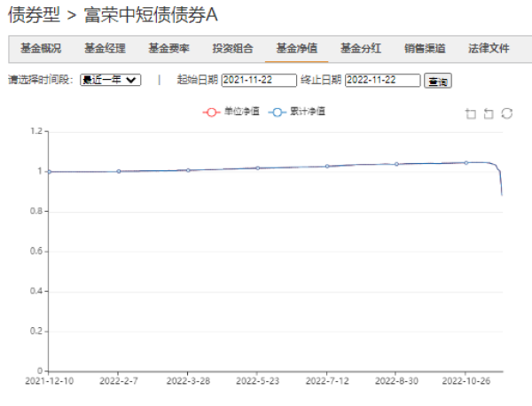Click the data point at 2022-7-12
The image size is (532, 406).
click(x=327, y=166)
